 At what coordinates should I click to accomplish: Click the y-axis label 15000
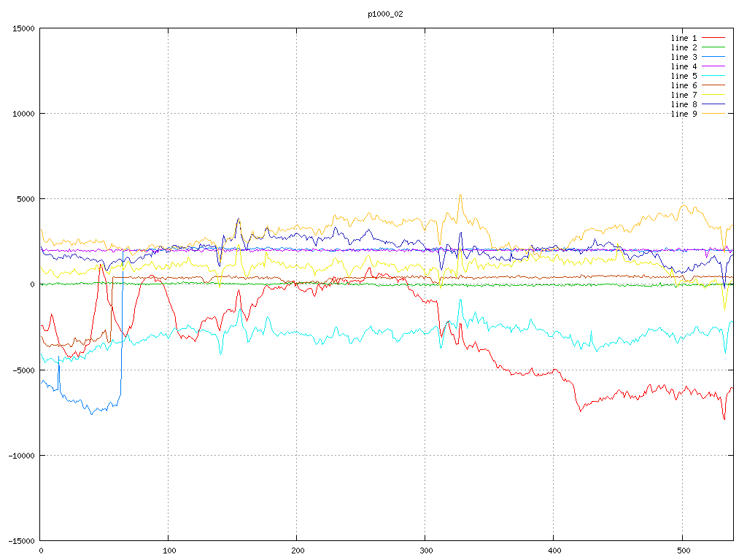(x=24, y=28)
